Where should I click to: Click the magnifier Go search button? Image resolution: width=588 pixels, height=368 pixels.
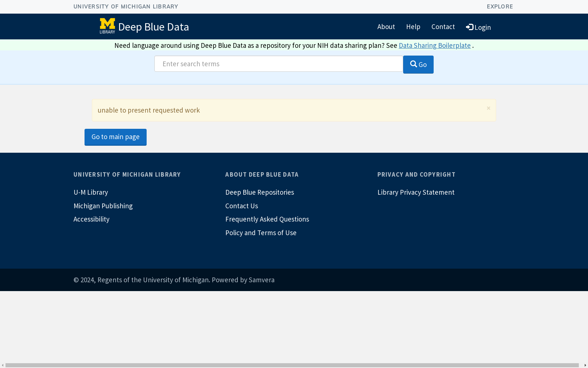point(418,64)
